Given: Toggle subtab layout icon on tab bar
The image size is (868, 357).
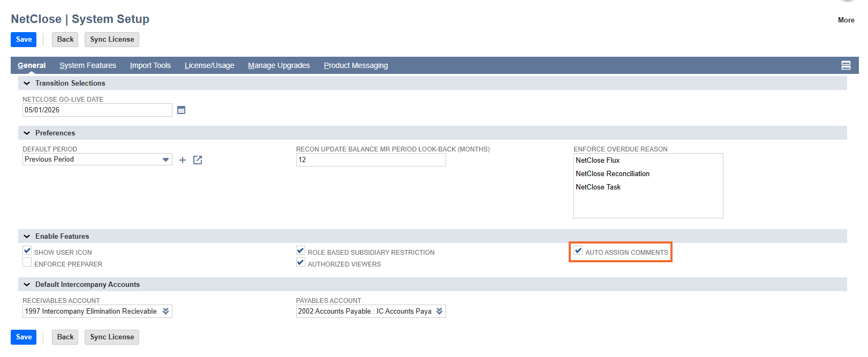Looking at the screenshot, I should [846, 65].
